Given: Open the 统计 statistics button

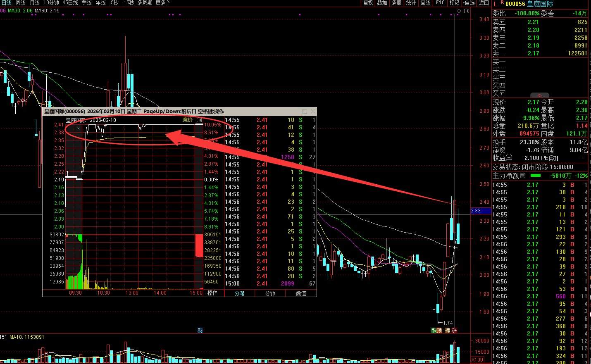Looking at the screenshot, I should [x=411, y=2].
